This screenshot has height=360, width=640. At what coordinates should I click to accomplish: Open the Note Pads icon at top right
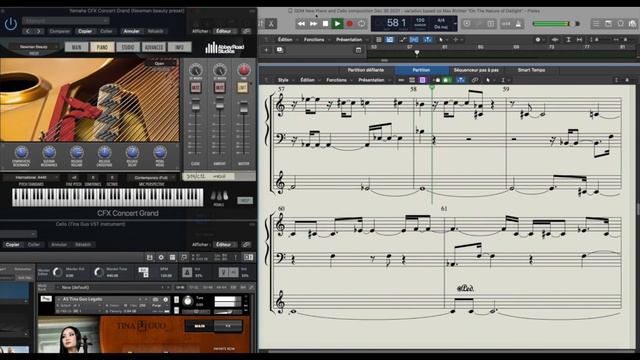[609, 24]
